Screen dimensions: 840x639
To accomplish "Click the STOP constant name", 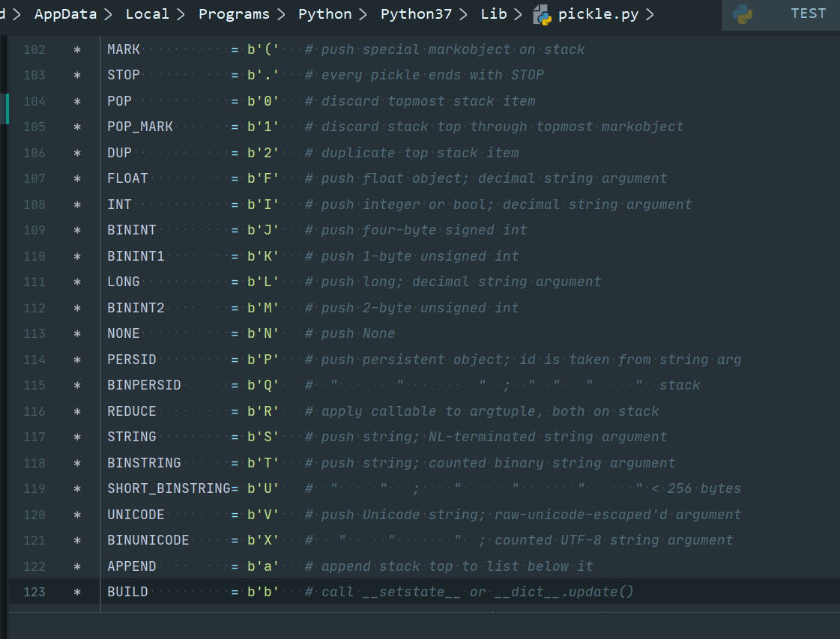I will [x=123, y=75].
